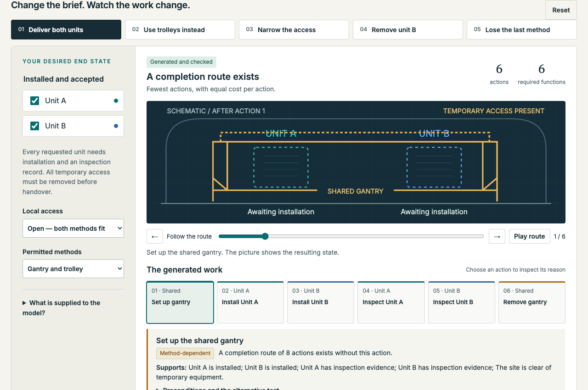Click the left arrow route step button
The height and width of the screenshot is (390, 588).
click(x=155, y=236)
